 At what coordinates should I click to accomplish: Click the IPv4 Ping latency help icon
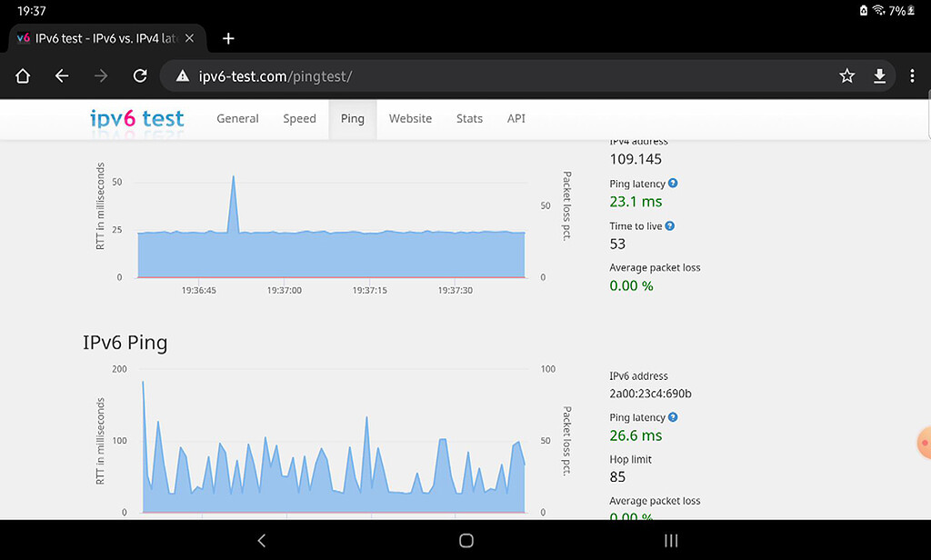tap(673, 184)
